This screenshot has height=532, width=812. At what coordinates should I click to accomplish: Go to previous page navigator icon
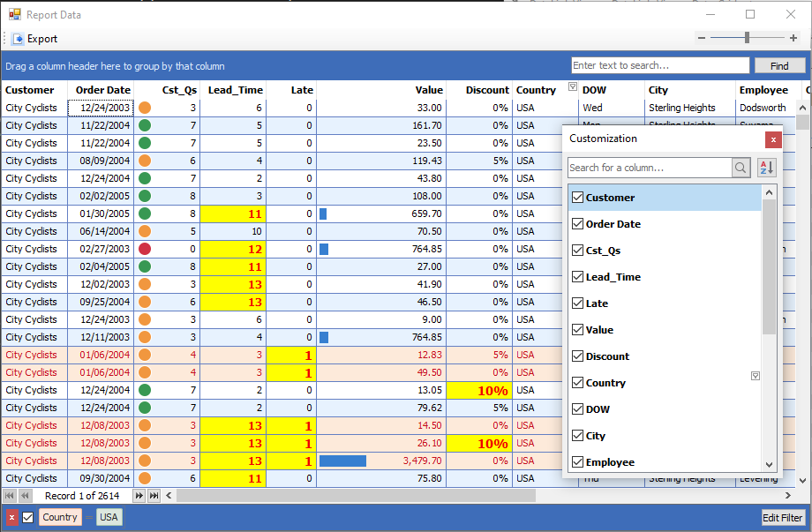point(25,496)
